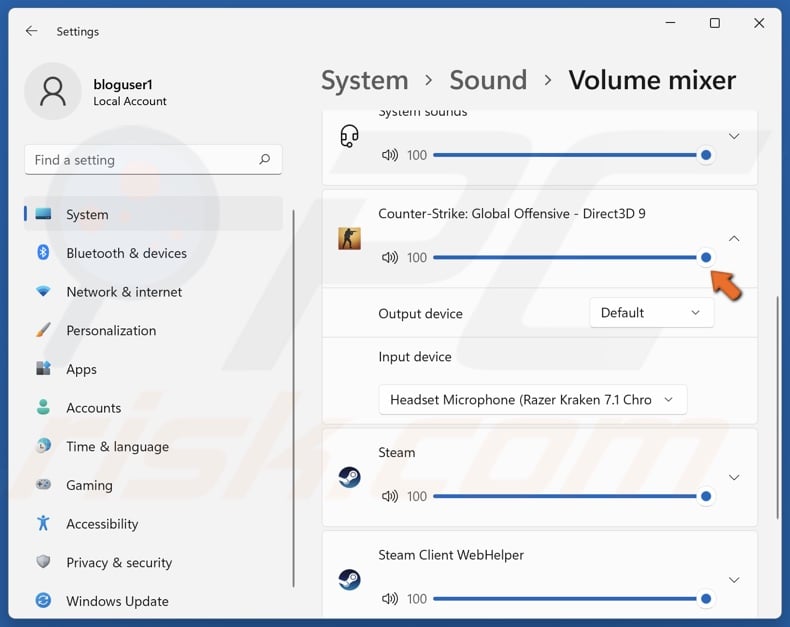Image resolution: width=790 pixels, height=627 pixels.
Task: Click the Gaming controller icon
Action: (43, 485)
